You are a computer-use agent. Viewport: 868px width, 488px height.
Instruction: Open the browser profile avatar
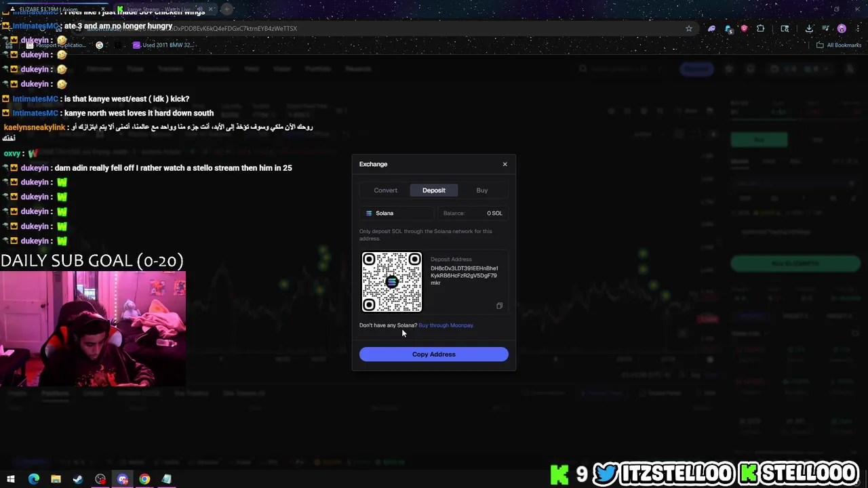pyautogui.click(x=842, y=28)
